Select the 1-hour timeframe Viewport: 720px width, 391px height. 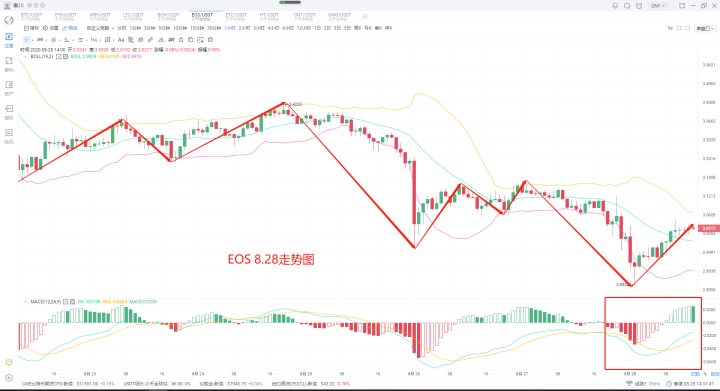click(230, 28)
